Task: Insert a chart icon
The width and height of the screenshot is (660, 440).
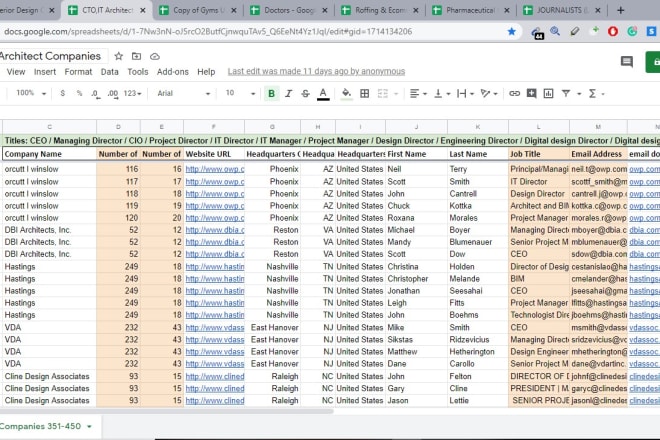Action: [x=548, y=93]
